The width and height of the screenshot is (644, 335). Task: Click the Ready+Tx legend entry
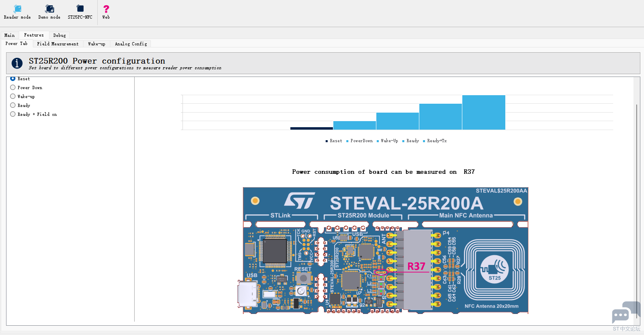tap(435, 141)
